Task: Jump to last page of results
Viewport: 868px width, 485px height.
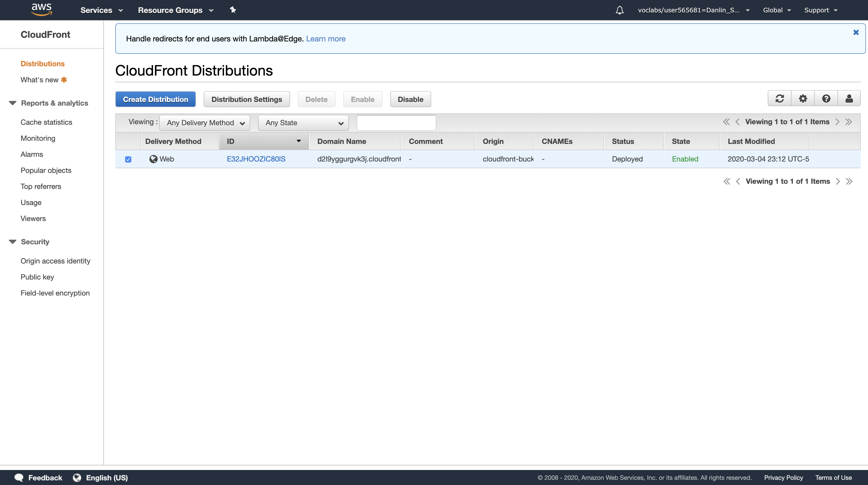Action: pos(848,122)
